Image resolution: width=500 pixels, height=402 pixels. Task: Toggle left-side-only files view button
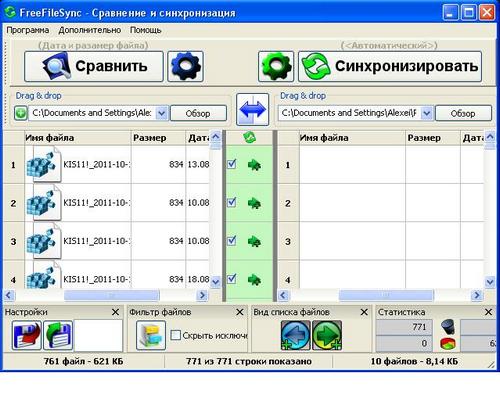click(x=295, y=335)
